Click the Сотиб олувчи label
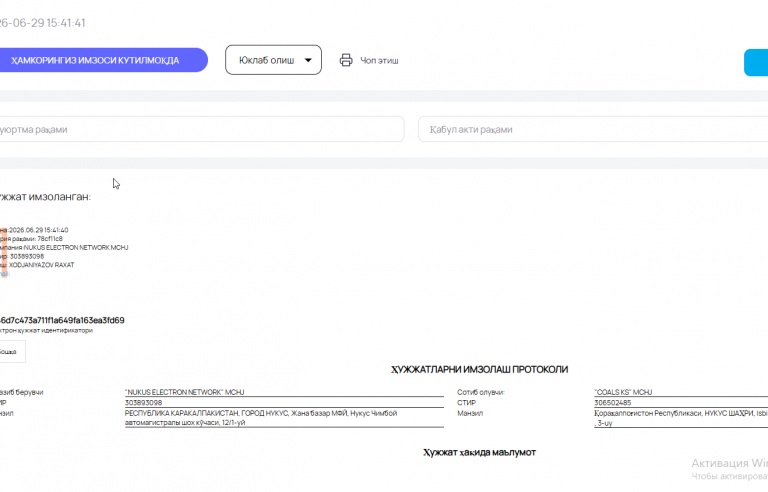 coord(480,392)
